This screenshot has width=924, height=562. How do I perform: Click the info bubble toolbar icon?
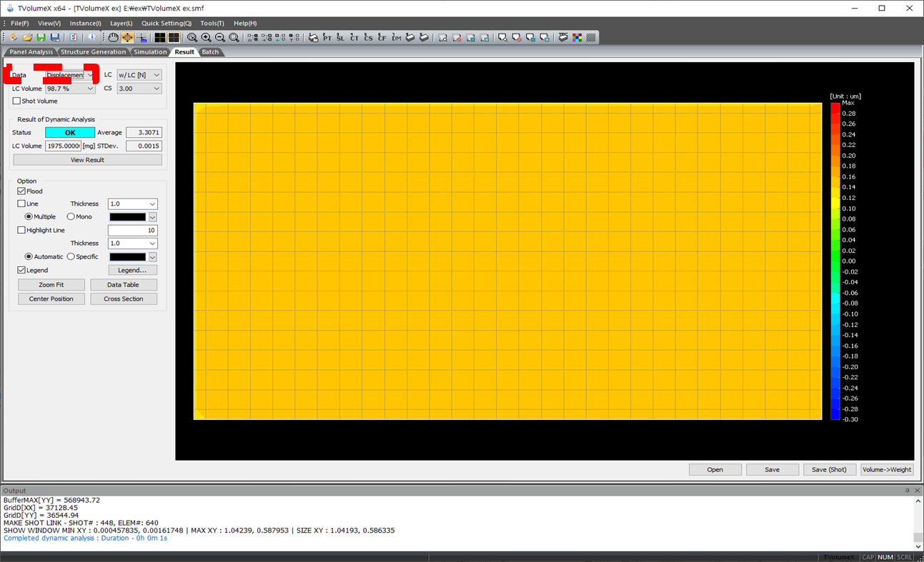[x=92, y=37]
